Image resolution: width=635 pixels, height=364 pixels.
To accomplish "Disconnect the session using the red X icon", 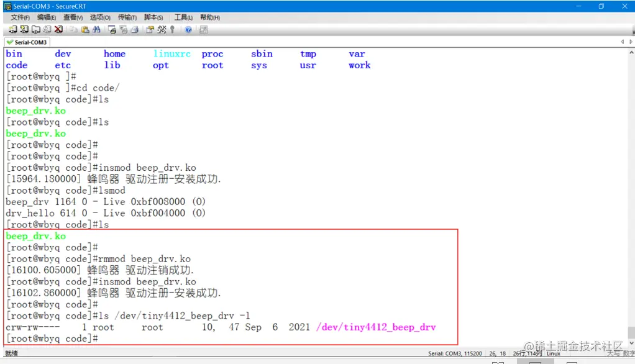I will [x=58, y=30].
